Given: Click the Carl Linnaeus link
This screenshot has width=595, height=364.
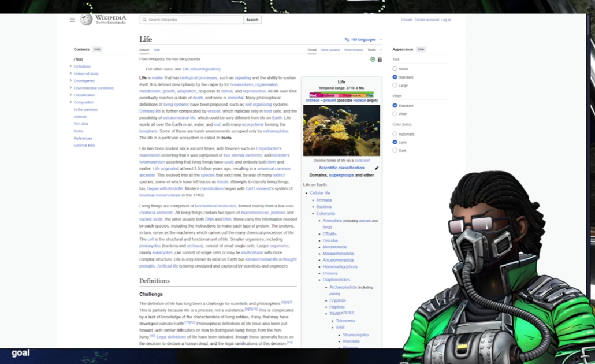Looking at the screenshot, I should coord(258,188).
